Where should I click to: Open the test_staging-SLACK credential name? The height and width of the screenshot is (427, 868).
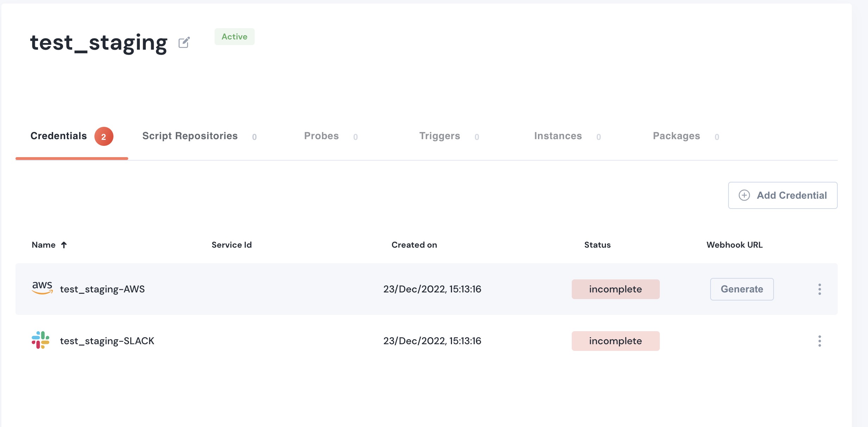pyautogui.click(x=107, y=341)
